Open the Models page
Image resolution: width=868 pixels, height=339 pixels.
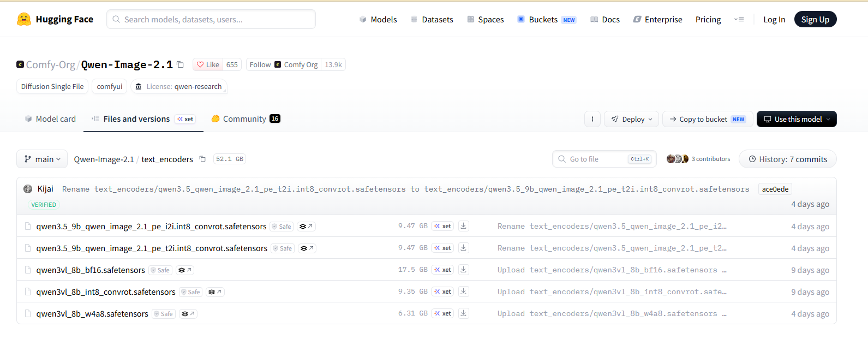[378, 20]
